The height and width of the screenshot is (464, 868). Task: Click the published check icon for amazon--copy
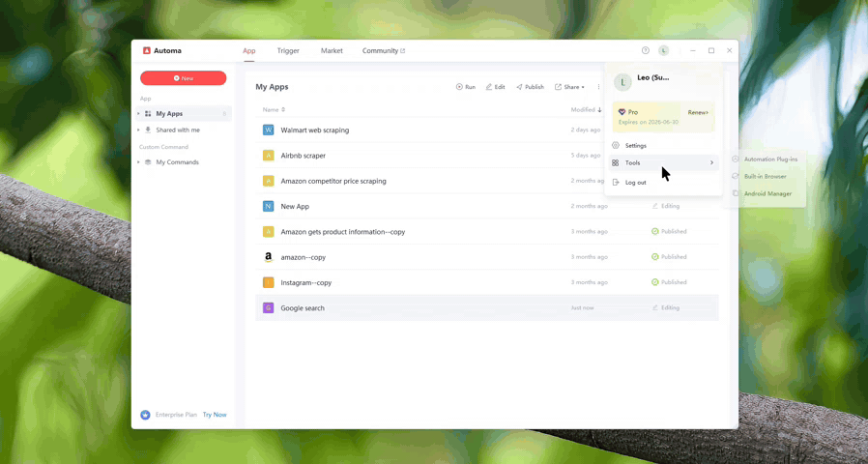(x=655, y=257)
